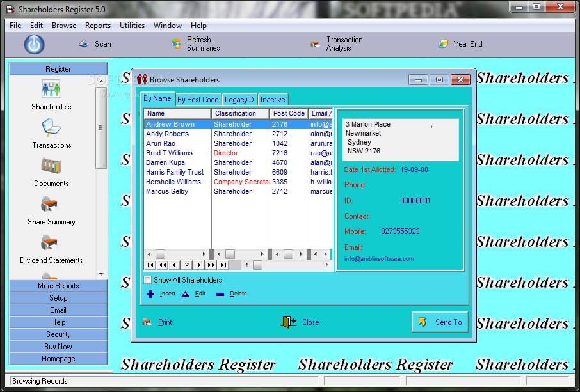The height and width of the screenshot is (392, 580).
Task: Switch to the Inactive tab
Action: (273, 100)
